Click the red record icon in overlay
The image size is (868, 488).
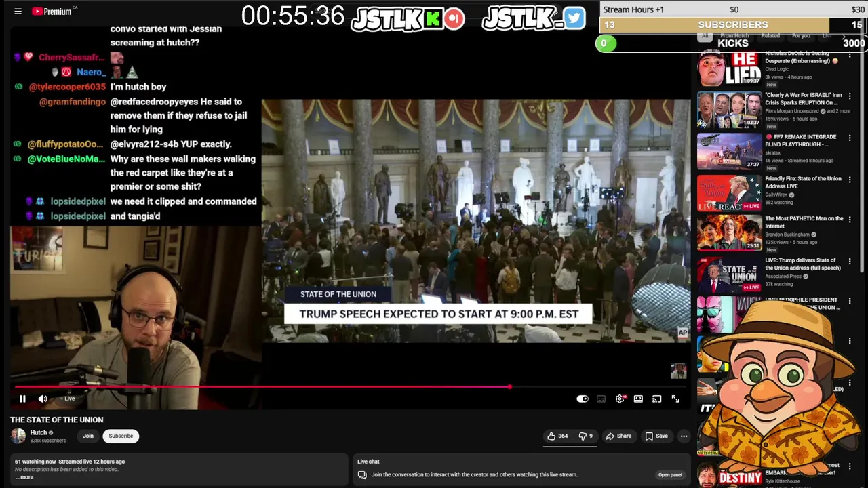[454, 18]
